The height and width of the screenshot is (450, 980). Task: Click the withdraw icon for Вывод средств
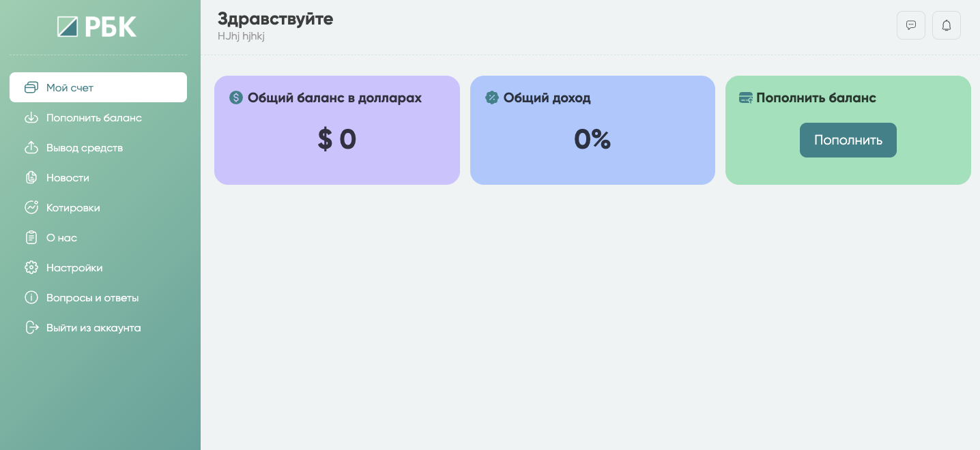31,148
